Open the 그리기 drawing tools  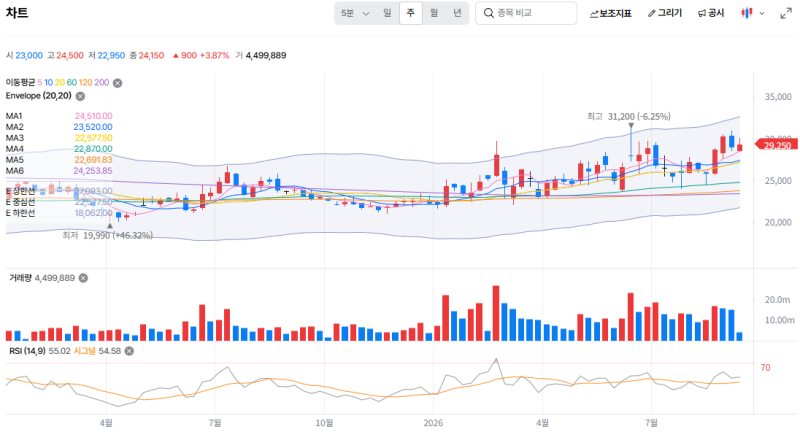pos(665,13)
